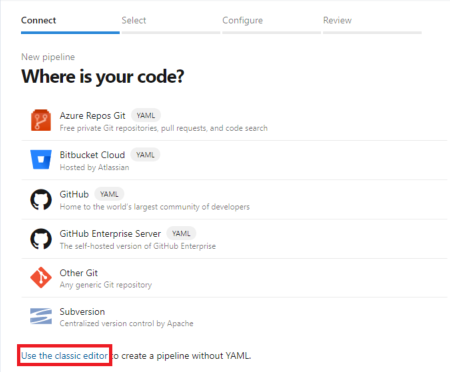Click the 'Any generic Git repository' description
The image size is (450, 372).
pyautogui.click(x=106, y=285)
